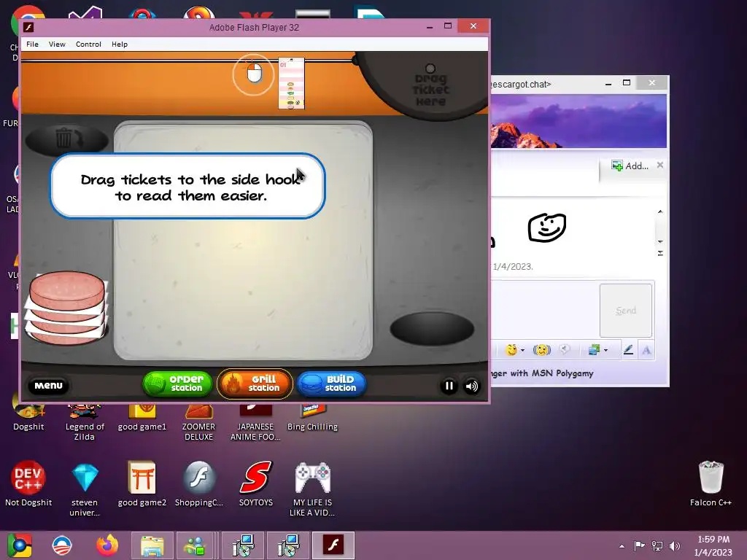Click the second installer taskbar icon
The image size is (747, 560).
click(x=288, y=545)
